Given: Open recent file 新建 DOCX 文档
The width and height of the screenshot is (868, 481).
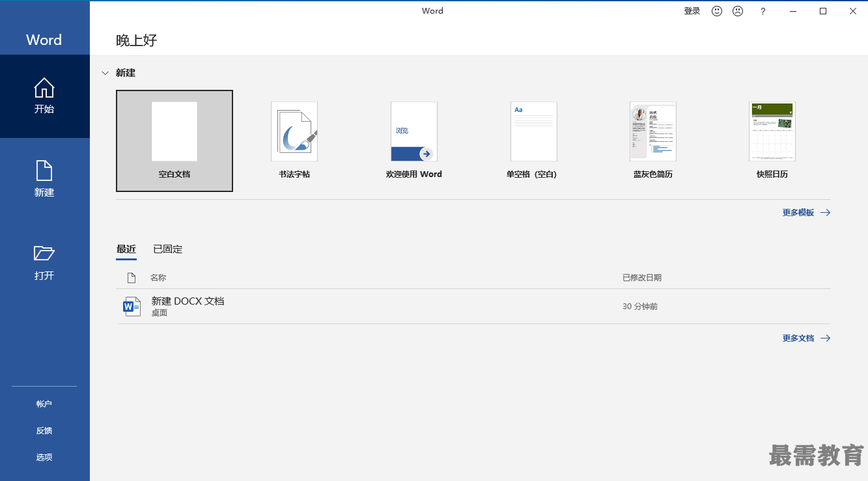Looking at the screenshot, I should point(473,307).
